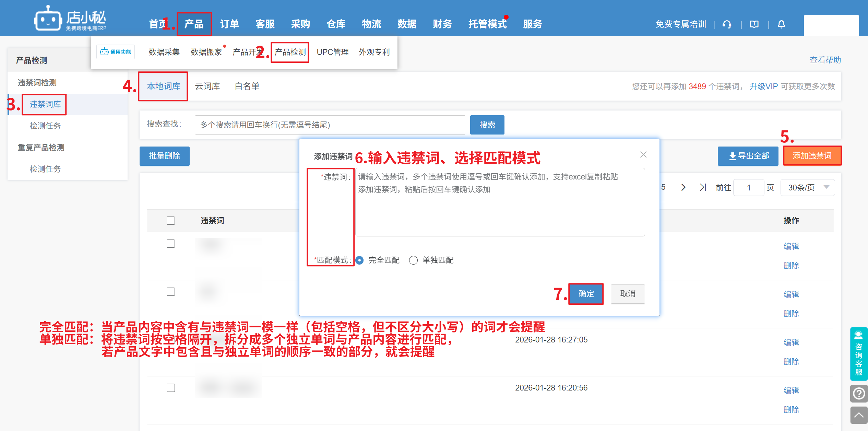
Task: Open the 通用功能 selector
Action: click(x=116, y=52)
